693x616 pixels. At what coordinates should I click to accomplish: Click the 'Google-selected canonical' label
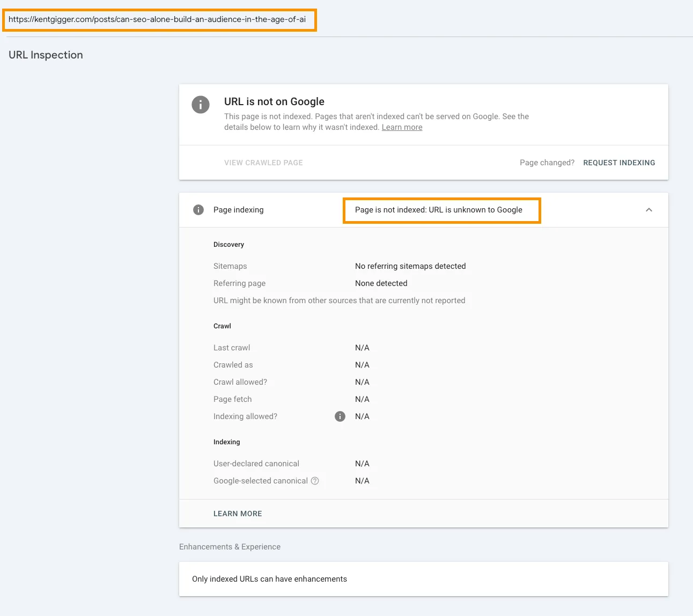261,481
